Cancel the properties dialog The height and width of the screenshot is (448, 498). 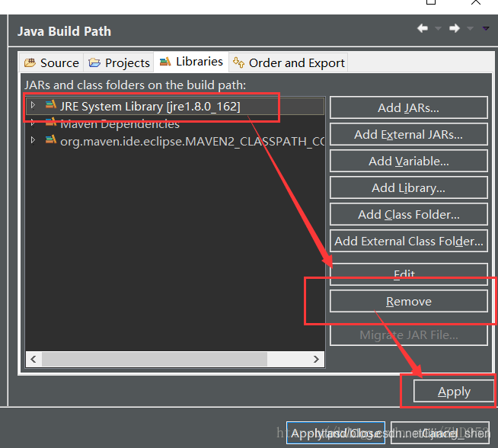pos(440,433)
